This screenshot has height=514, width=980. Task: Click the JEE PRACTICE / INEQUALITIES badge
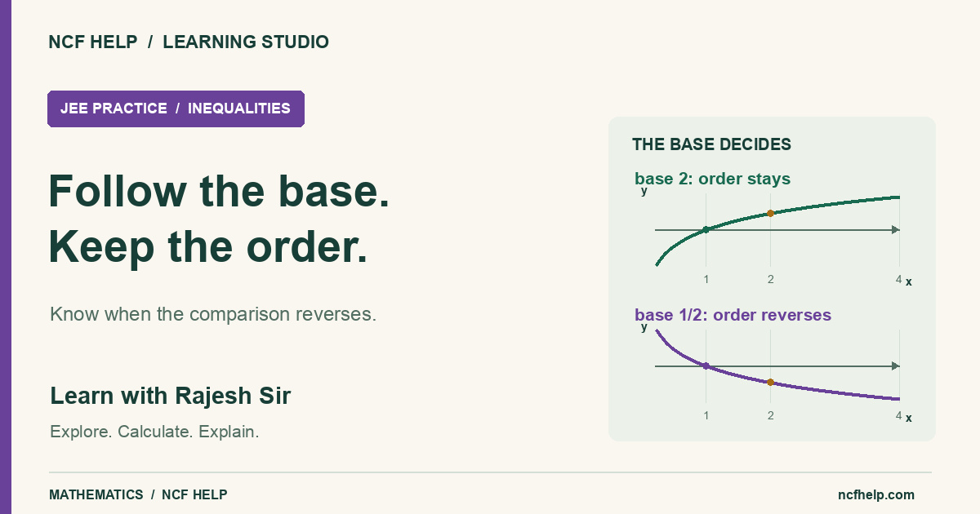(176, 109)
